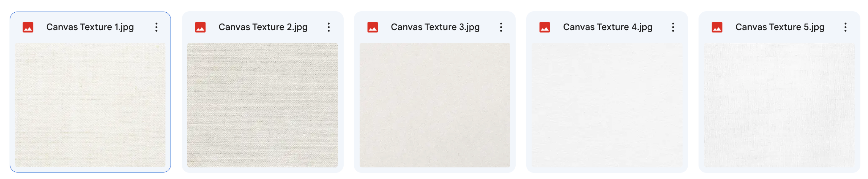
Task: Select the Canvas Texture 4.jpg thumbnail preview
Action: (607, 105)
